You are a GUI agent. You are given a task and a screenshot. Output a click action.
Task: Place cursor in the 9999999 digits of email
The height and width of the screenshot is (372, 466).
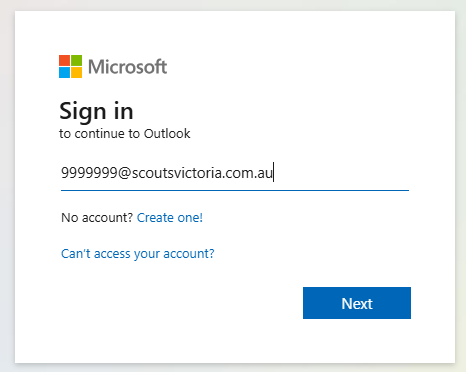89,173
